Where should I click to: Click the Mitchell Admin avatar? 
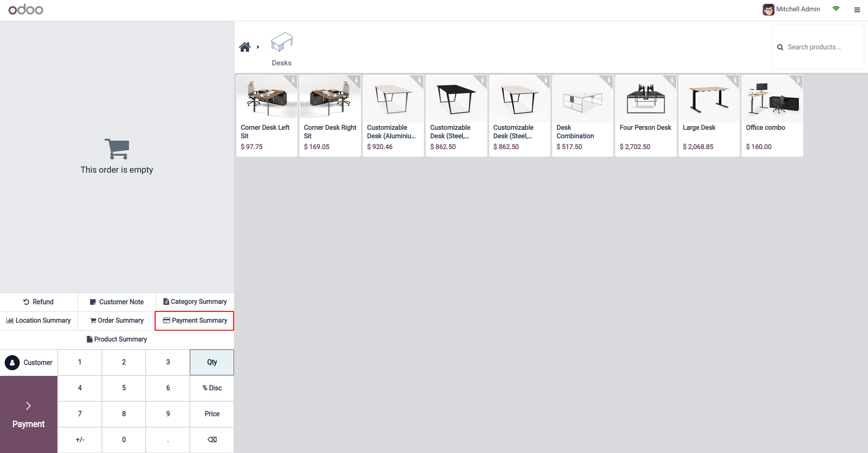point(768,9)
